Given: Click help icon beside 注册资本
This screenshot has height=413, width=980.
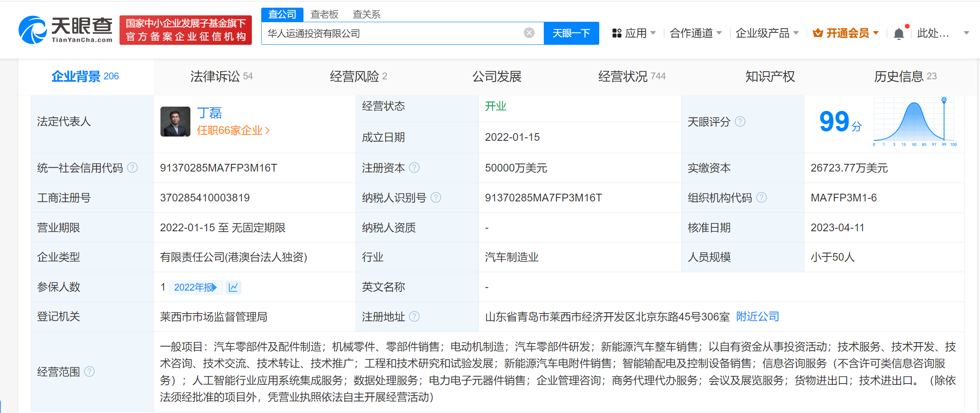Looking at the screenshot, I should [414, 168].
